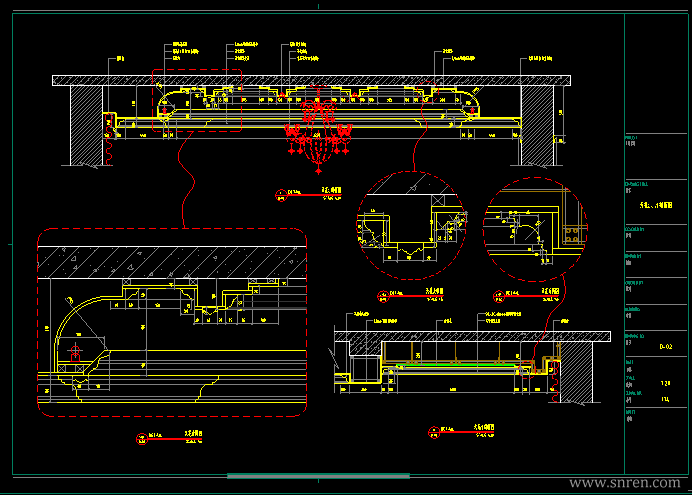Select the large rounded enlarged detail view
Screen dimensions: 692x495
[x=172, y=322]
